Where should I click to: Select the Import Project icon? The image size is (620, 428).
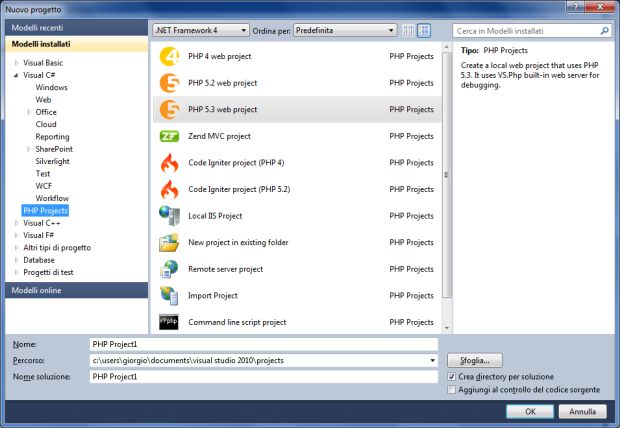pos(169,295)
